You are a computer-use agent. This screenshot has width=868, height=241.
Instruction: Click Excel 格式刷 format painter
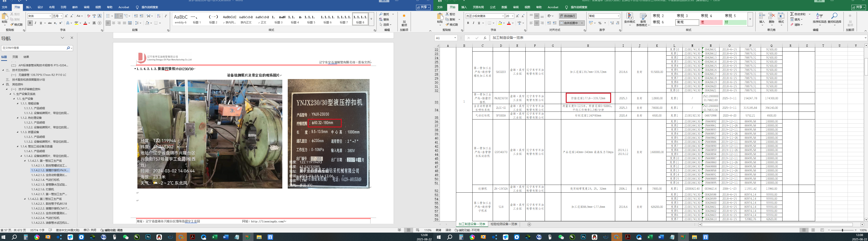point(451,25)
